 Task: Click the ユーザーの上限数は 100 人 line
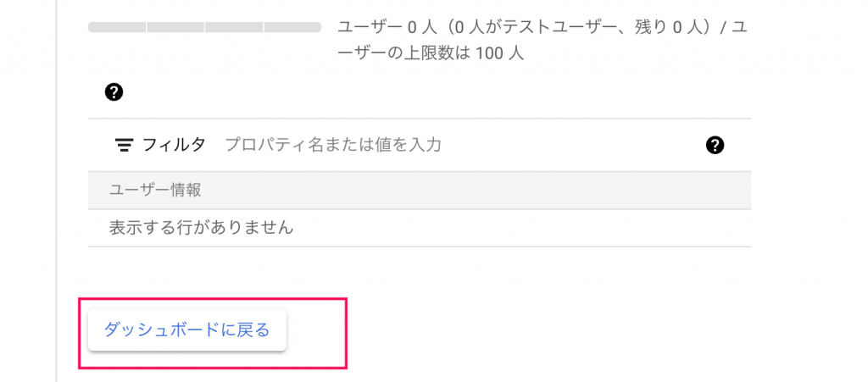pyautogui.click(x=431, y=55)
